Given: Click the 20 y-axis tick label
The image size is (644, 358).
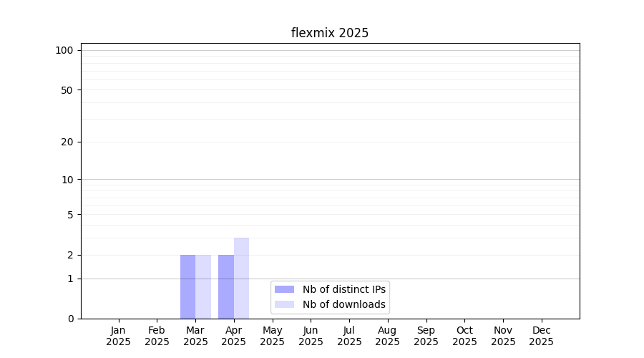Looking at the screenshot, I should coord(67,142).
